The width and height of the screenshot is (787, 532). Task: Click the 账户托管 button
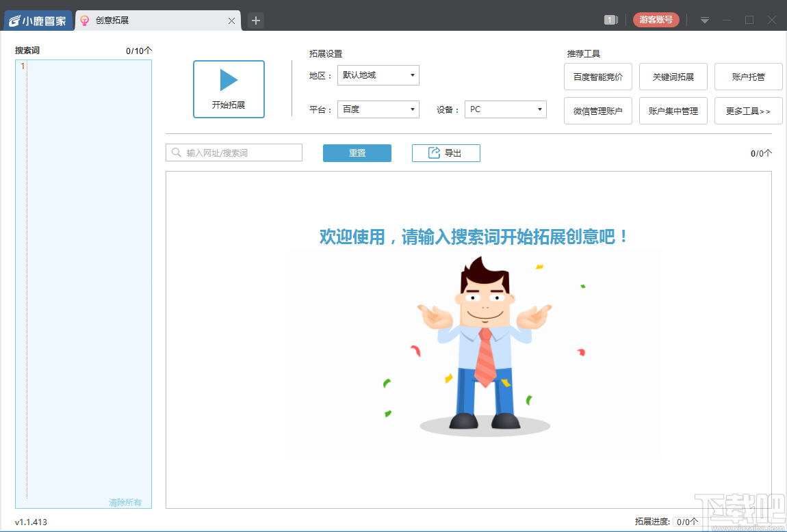[748, 77]
